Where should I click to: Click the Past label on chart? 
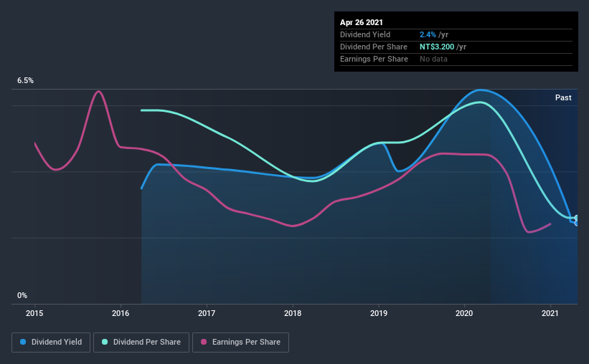pyautogui.click(x=563, y=97)
